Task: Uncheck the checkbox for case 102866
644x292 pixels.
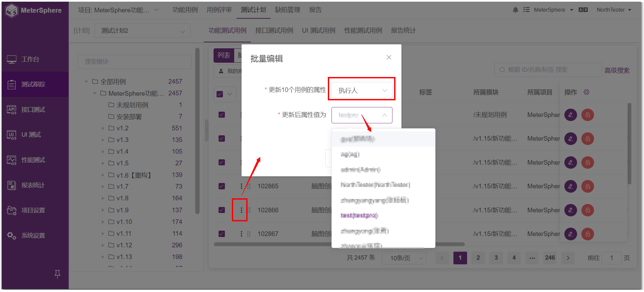Action: click(222, 210)
